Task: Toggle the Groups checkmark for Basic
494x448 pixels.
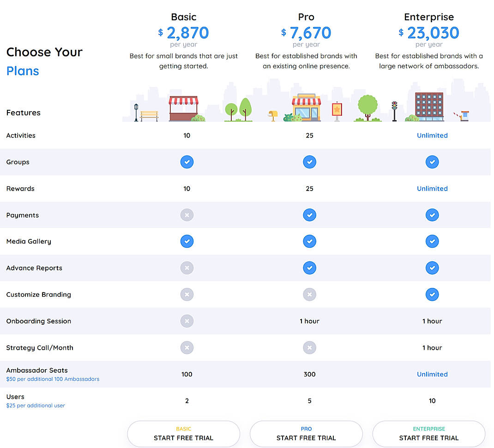Action: click(x=187, y=162)
